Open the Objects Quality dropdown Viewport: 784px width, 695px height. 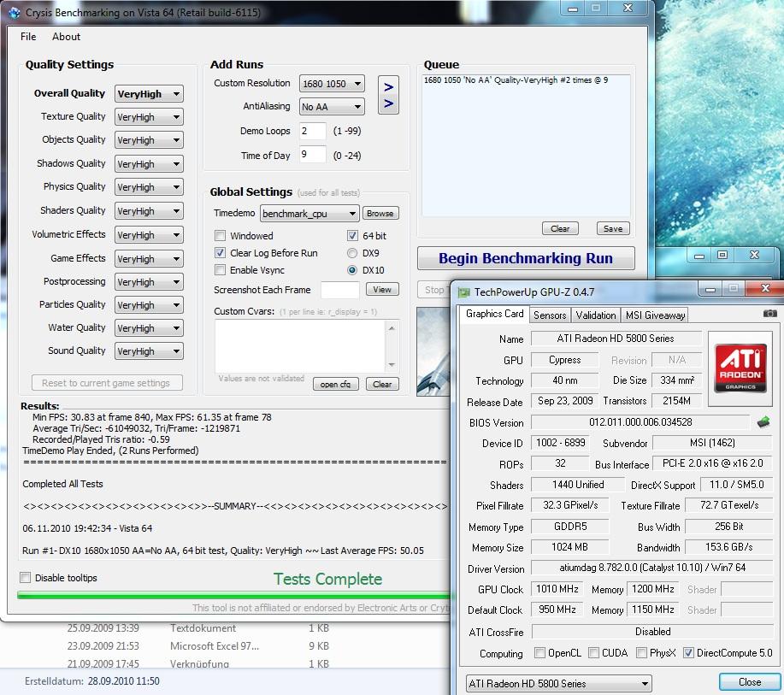click(149, 140)
